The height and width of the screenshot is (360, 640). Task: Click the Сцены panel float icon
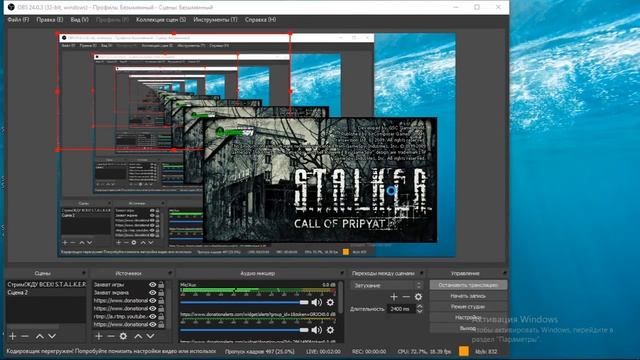[83, 273]
